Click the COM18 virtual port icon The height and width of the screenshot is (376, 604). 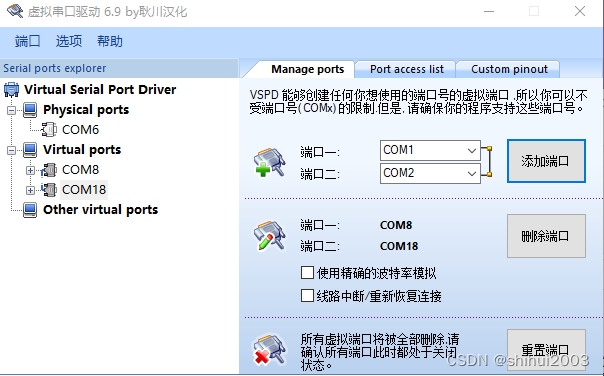(x=49, y=190)
